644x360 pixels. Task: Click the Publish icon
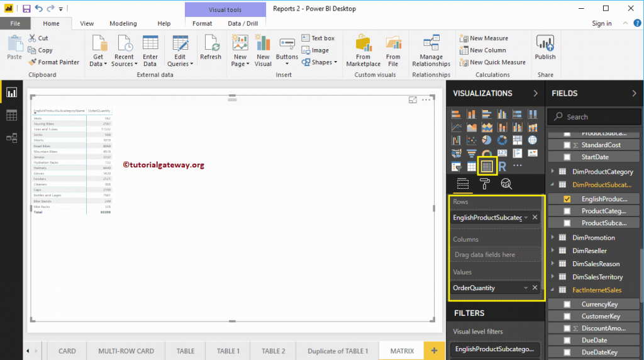click(545, 48)
